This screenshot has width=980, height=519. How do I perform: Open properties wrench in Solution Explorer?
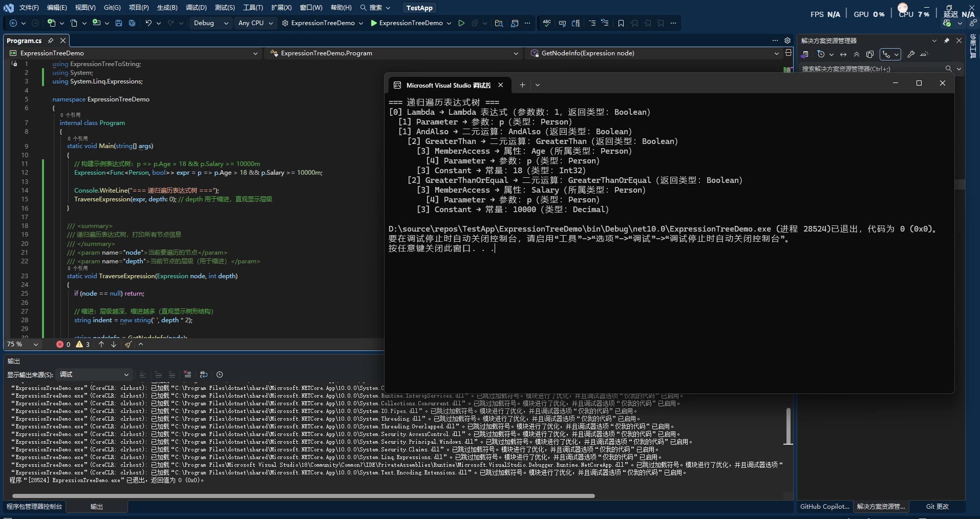pos(911,54)
